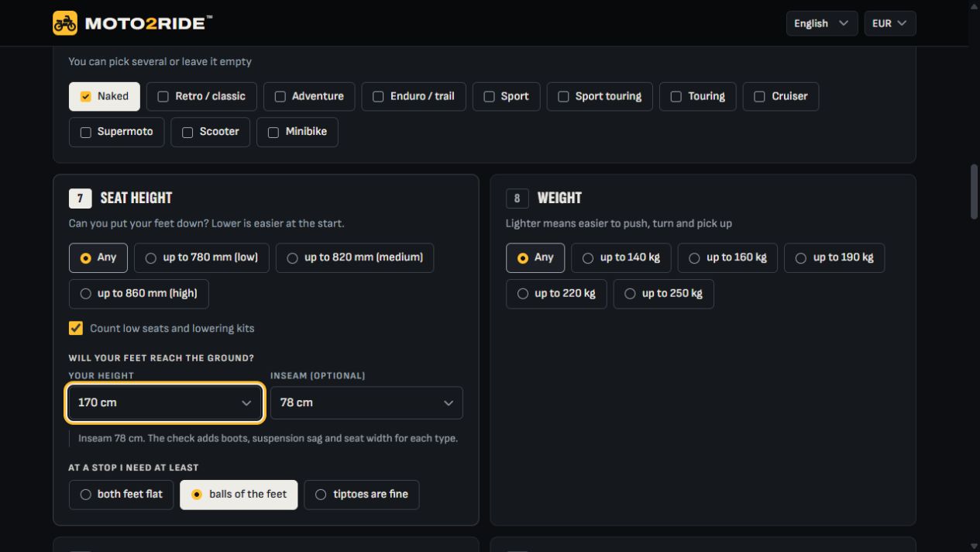Click the scroll down arrow of the page scrollbar
980x552 pixels.
tap(975, 546)
